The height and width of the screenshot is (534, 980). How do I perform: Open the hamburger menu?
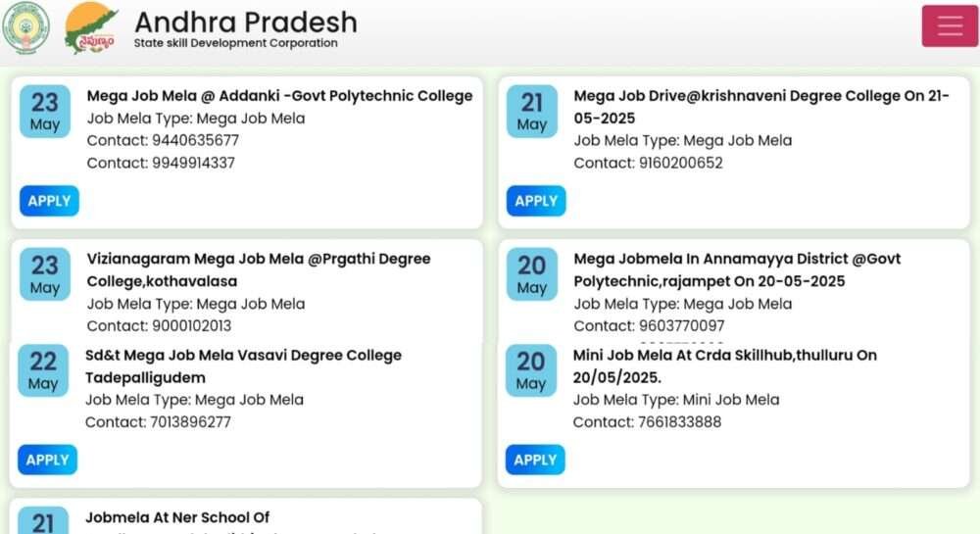coord(950,25)
